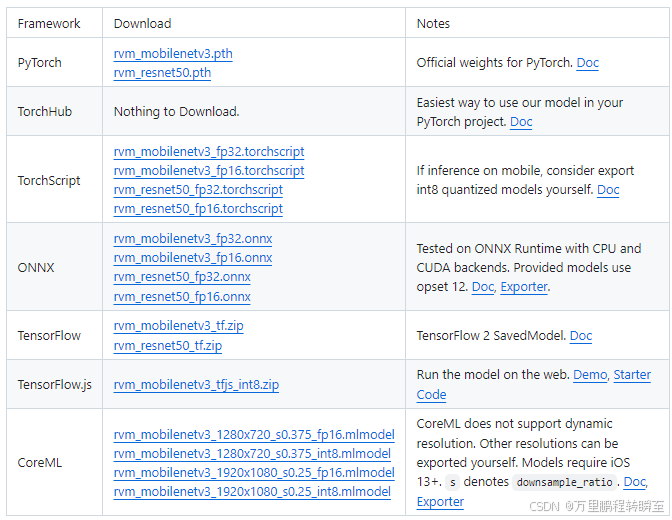Select the downsample_ratio code text
672x520 pixels.
[564, 482]
